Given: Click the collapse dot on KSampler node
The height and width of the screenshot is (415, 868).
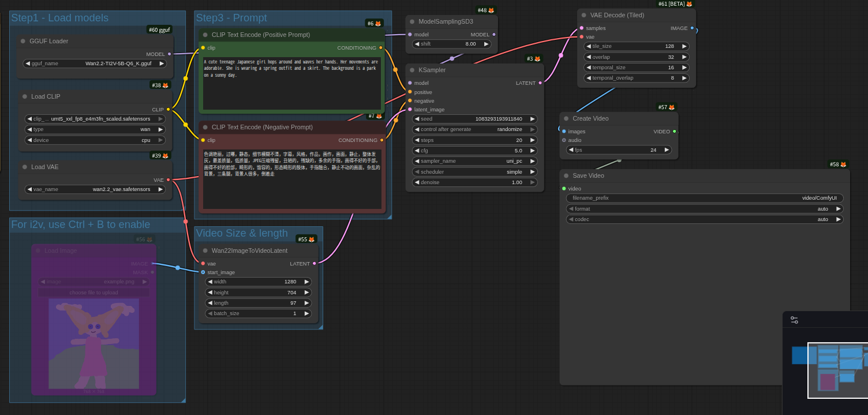Looking at the screenshot, I should (412, 70).
